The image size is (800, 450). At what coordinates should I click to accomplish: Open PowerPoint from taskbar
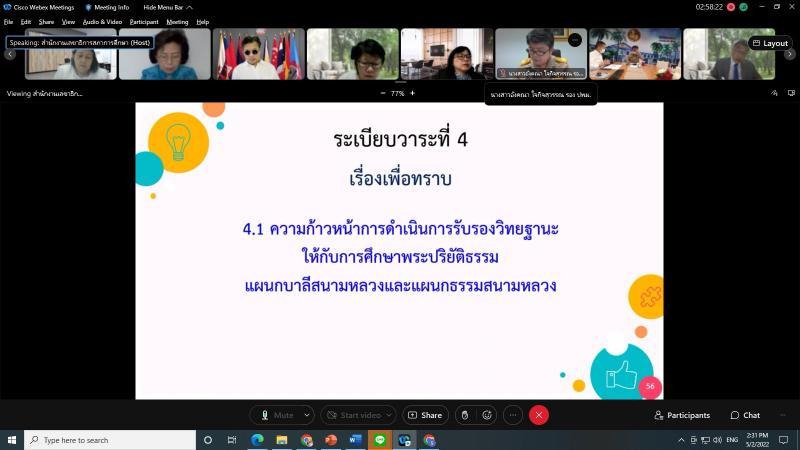click(x=331, y=440)
